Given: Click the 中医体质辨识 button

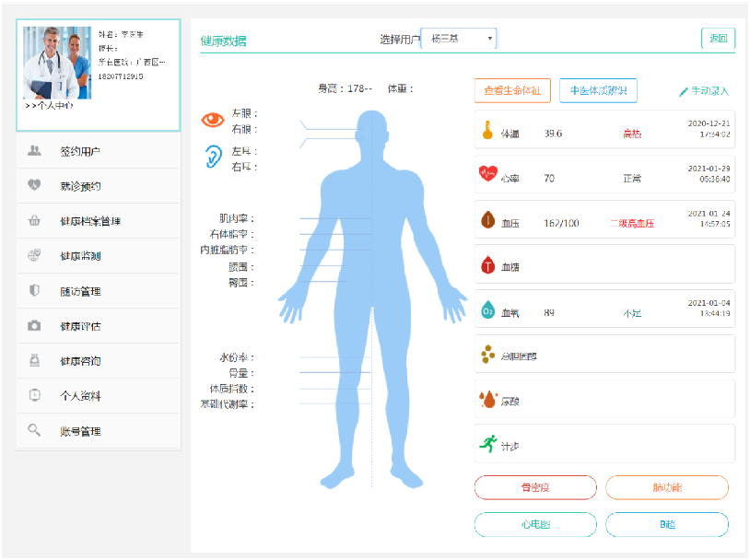Looking at the screenshot, I should pyautogui.click(x=598, y=90).
